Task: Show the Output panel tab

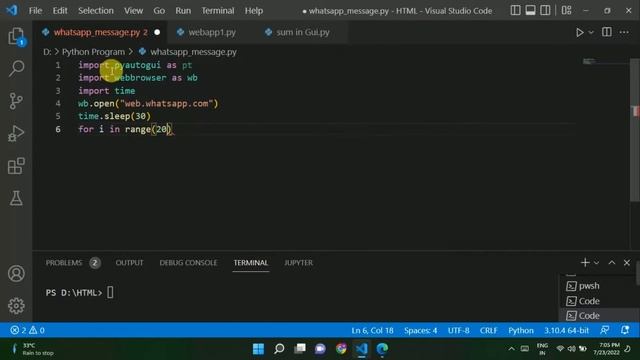Action: point(129,263)
